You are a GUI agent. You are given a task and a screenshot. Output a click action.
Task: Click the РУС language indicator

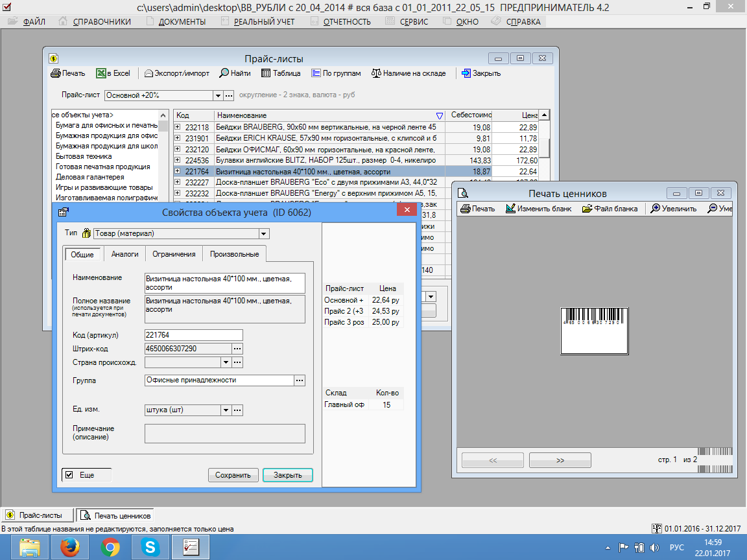pyautogui.click(x=676, y=548)
